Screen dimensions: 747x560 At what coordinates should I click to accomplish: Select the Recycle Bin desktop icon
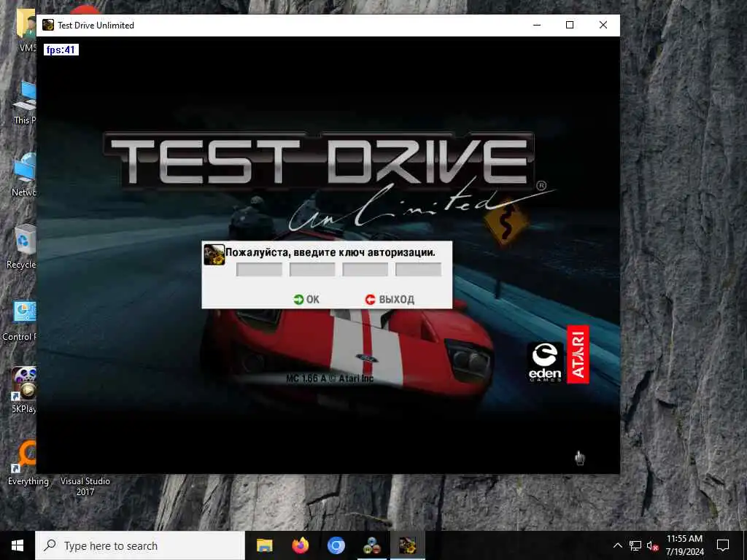[21, 246]
